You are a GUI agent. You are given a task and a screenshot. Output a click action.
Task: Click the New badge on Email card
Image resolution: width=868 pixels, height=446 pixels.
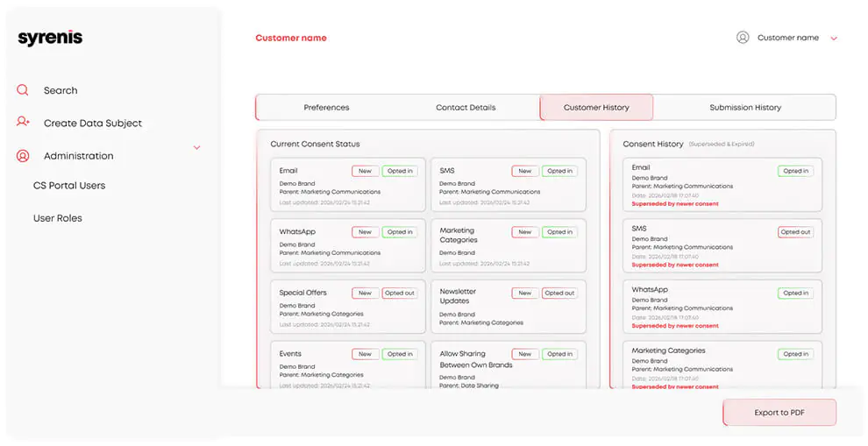(x=366, y=171)
